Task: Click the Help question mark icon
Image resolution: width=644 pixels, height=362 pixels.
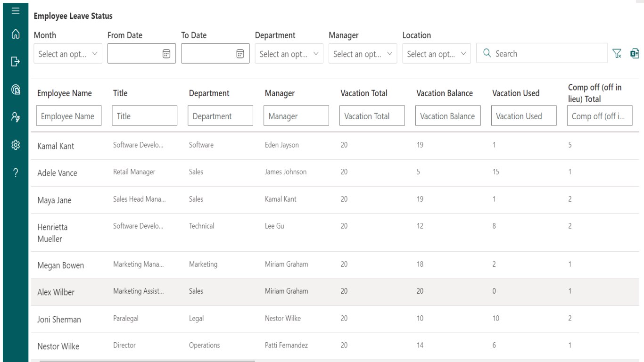Action: (x=15, y=172)
